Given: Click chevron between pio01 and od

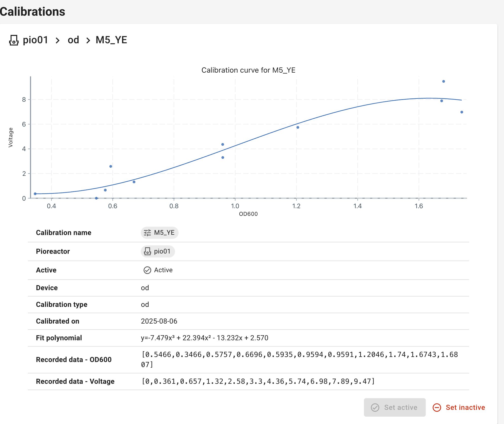Looking at the screenshot, I should tap(58, 40).
